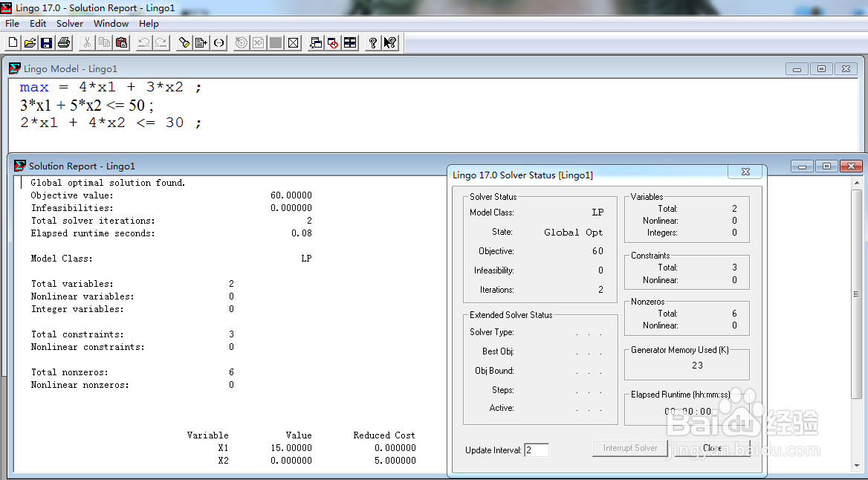Copy using the toolbar copy icon
This screenshot has width=868, height=480.
pyautogui.click(x=104, y=42)
